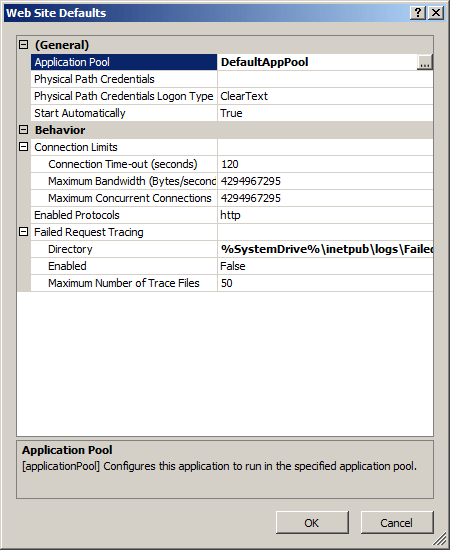The width and height of the screenshot is (450, 550).
Task: Collapse the Behavior section
Action: (x=23, y=130)
